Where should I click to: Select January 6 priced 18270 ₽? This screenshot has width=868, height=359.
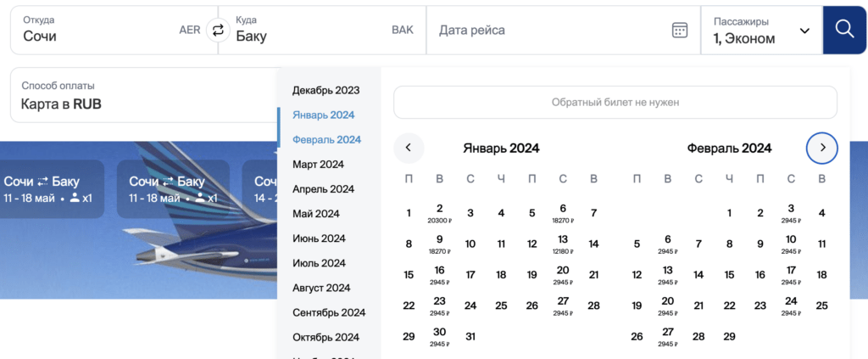pos(563,213)
